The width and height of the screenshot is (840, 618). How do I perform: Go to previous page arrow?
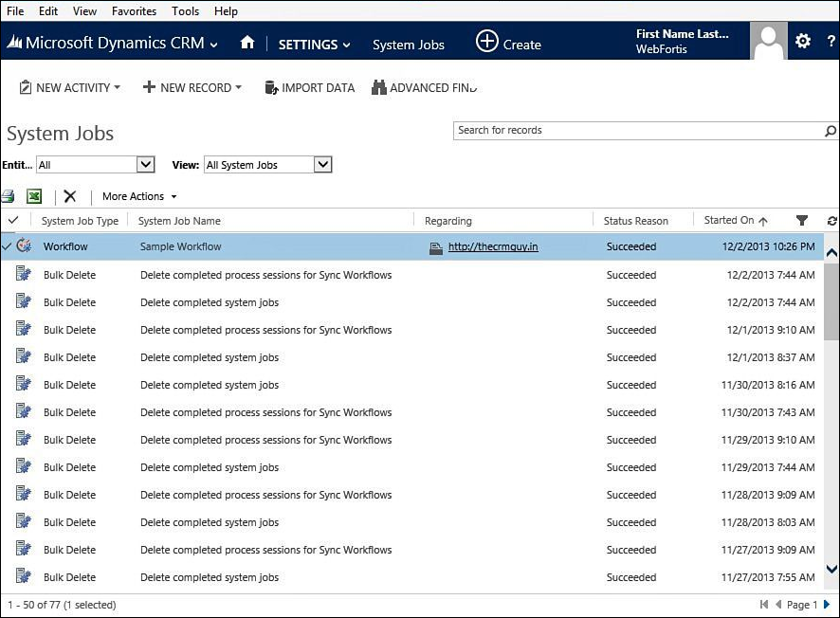pos(778,605)
